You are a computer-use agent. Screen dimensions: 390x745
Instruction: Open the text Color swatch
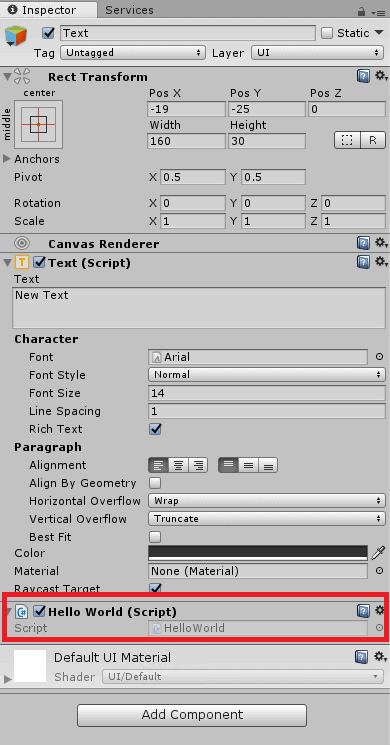pyautogui.click(x=258, y=553)
